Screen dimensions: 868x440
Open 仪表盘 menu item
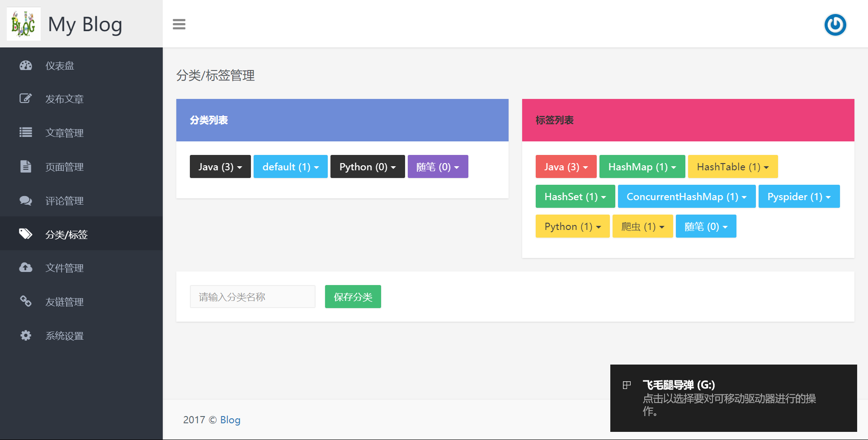81,66
